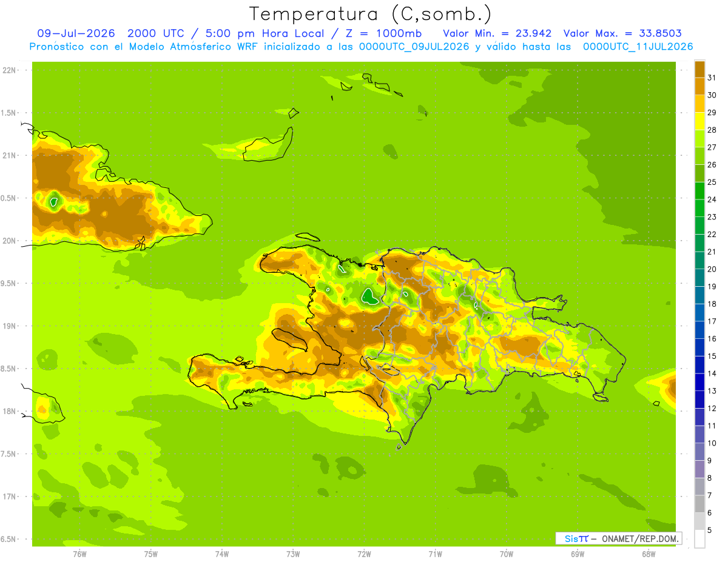Click the '19N' latitude axis label
Image resolution: width=728 pixels, height=562 pixels.
[8, 326]
